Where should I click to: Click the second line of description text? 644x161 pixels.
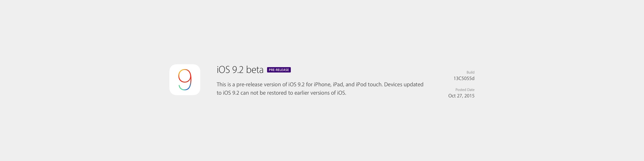281,93
